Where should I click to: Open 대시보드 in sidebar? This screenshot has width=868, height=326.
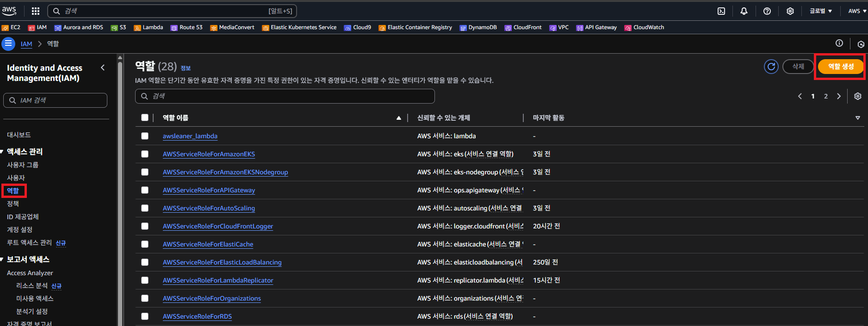coord(19,135)
